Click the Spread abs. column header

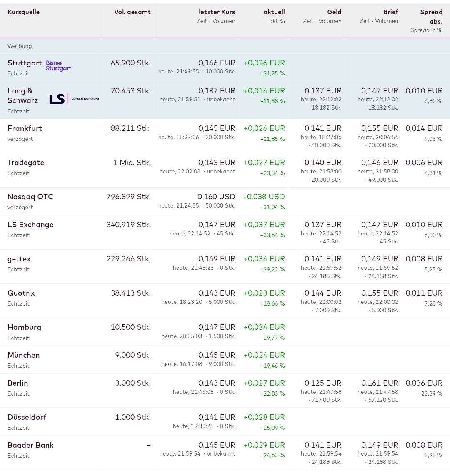431,17
